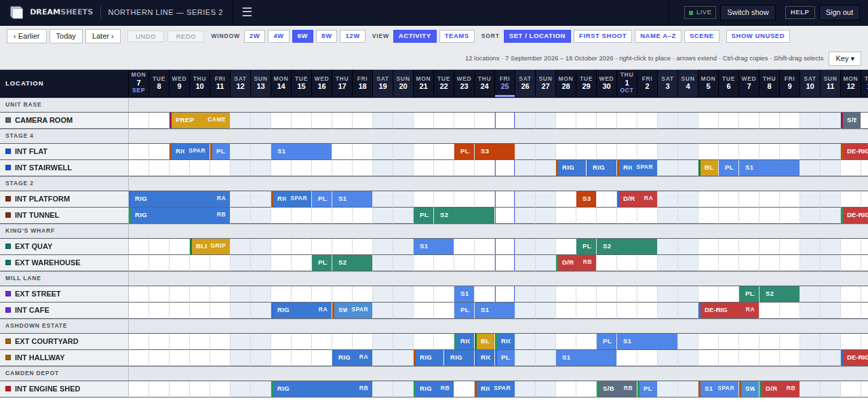Select the D/R block in EXT WAREHOUSE row
868x407 pixels.
[576, 263]
